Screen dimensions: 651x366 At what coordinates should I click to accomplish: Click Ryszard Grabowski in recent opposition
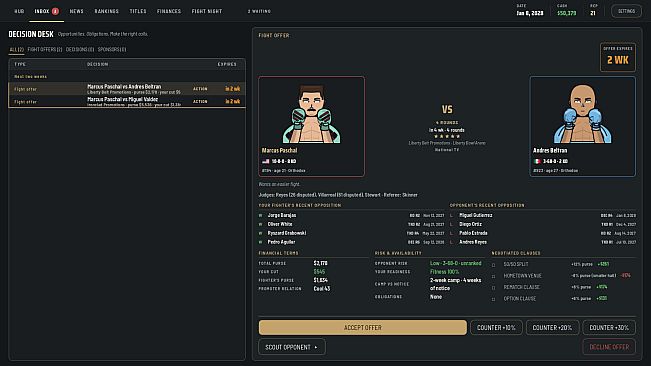tap(287, 233)
